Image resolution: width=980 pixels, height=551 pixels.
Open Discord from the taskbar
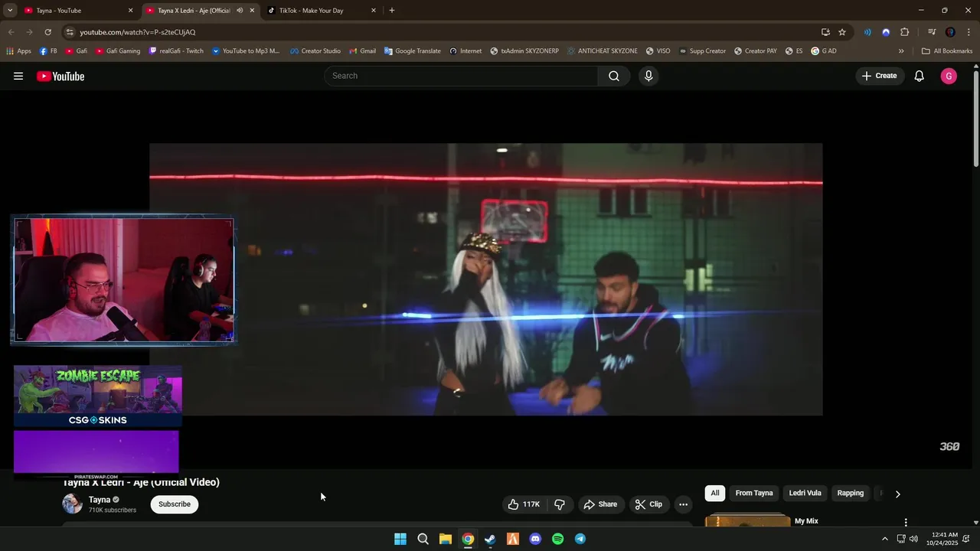click(x=535, y=539)
